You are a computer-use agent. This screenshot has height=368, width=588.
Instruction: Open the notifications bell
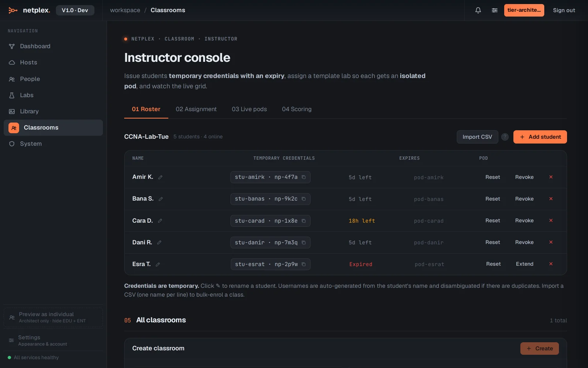478,10
